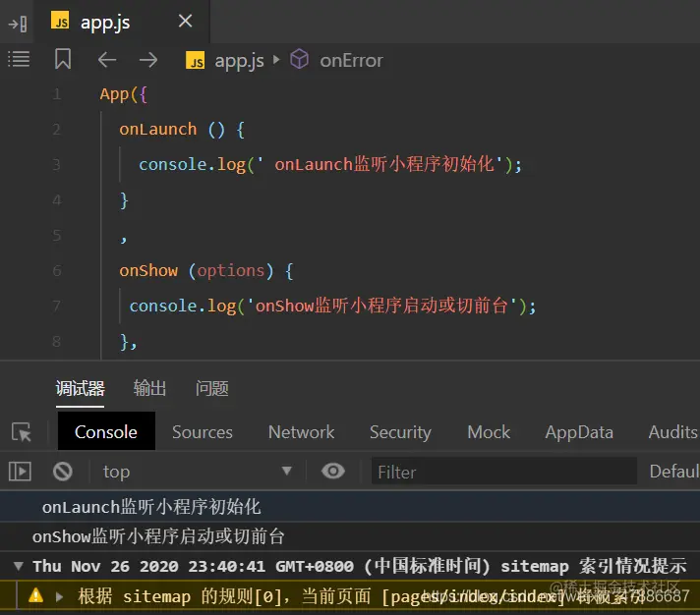700x615 pixels.
Task: Toggle the live expression eye icon
Action: (x=333, y=471)
